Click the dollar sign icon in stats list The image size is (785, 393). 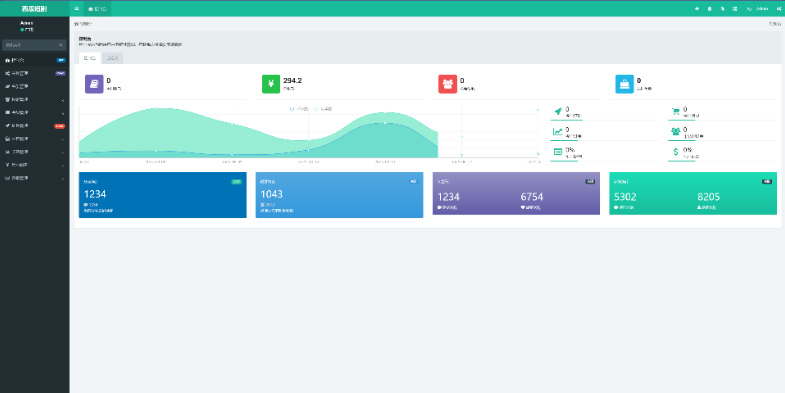click(x=675, y=152)
